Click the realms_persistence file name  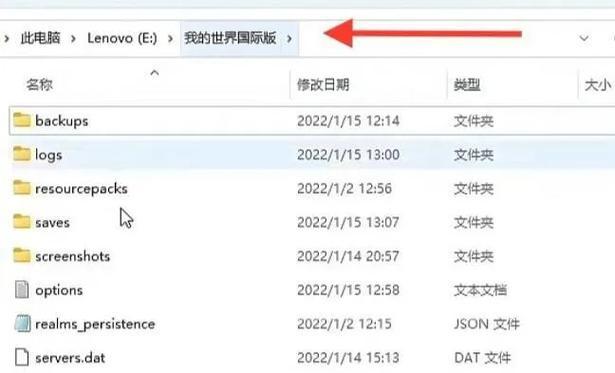point(95,324)
